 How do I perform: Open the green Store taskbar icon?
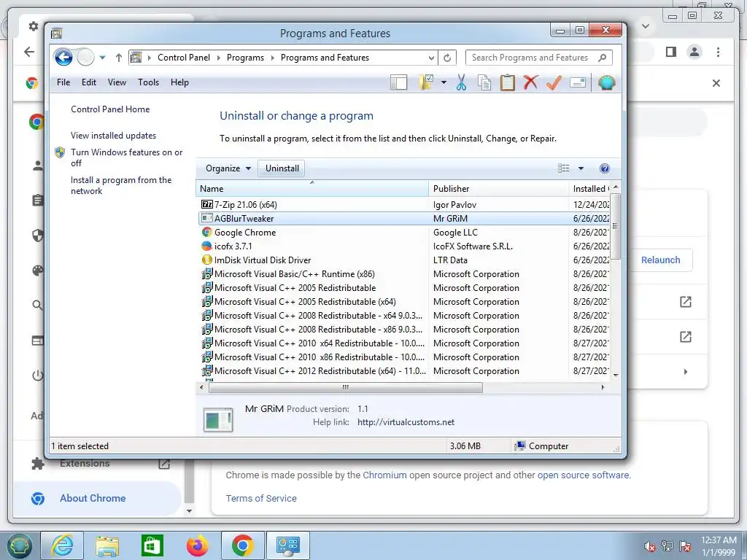152,545
